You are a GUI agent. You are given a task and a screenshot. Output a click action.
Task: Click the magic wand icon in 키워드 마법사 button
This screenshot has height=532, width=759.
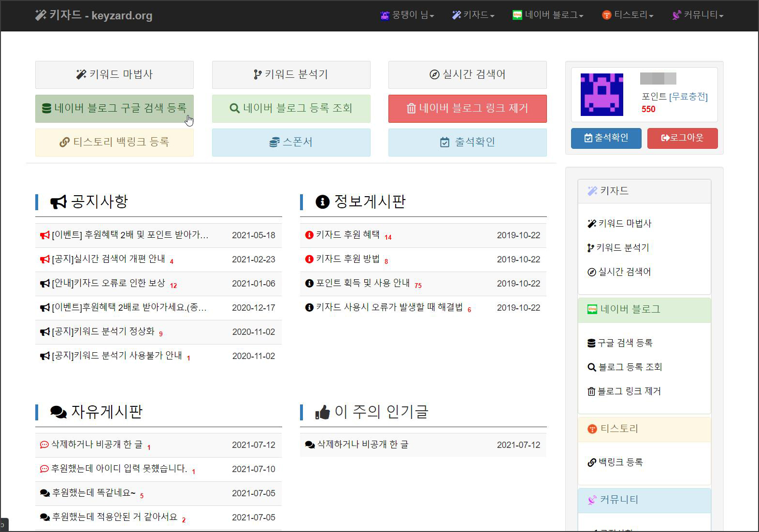81,74
